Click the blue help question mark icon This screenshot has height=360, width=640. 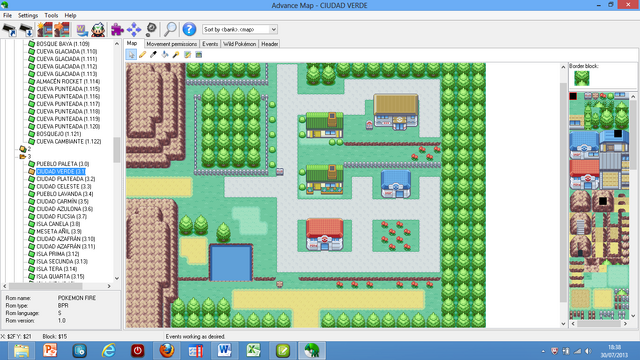(x=189, y=29)
